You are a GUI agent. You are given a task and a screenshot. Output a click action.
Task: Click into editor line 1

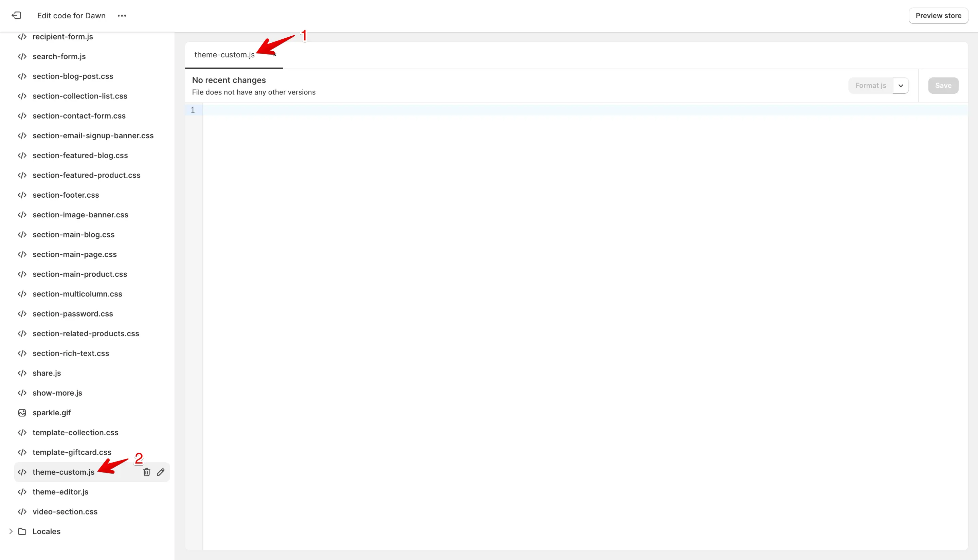(x=585, y=110)
